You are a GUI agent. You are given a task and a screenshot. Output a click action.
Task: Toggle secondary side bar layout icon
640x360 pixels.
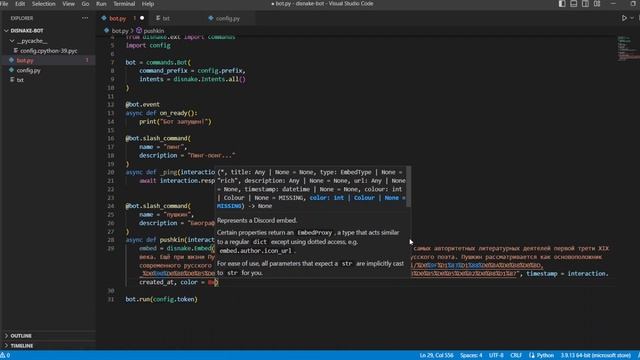pyautogui.click(x=585, y=4)
